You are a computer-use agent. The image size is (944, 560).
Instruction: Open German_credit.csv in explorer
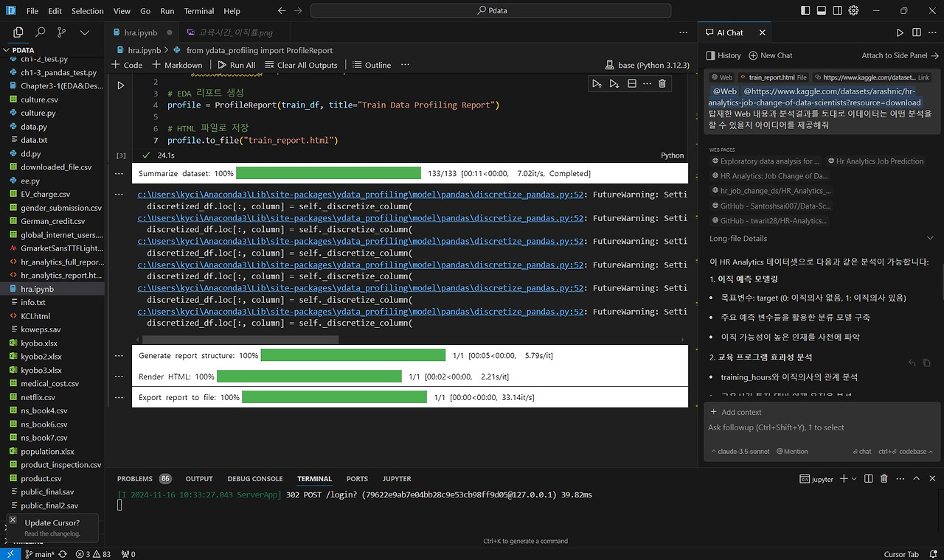52,221
